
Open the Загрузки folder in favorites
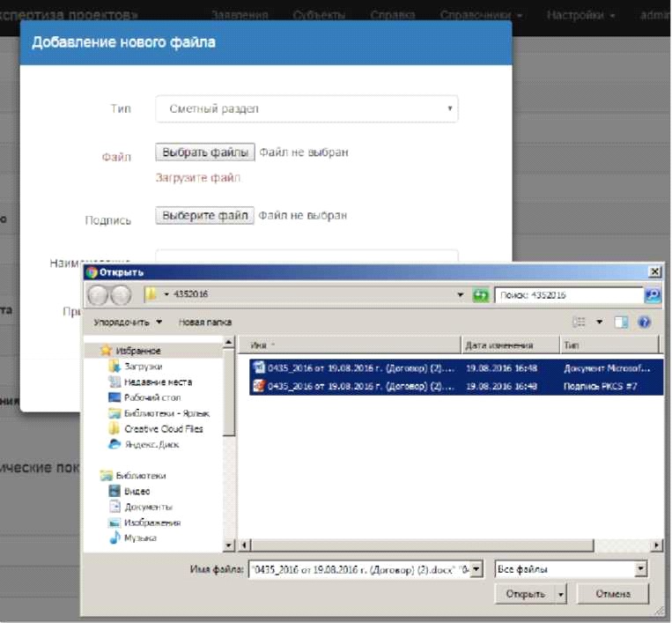click(x=143, y=366)
